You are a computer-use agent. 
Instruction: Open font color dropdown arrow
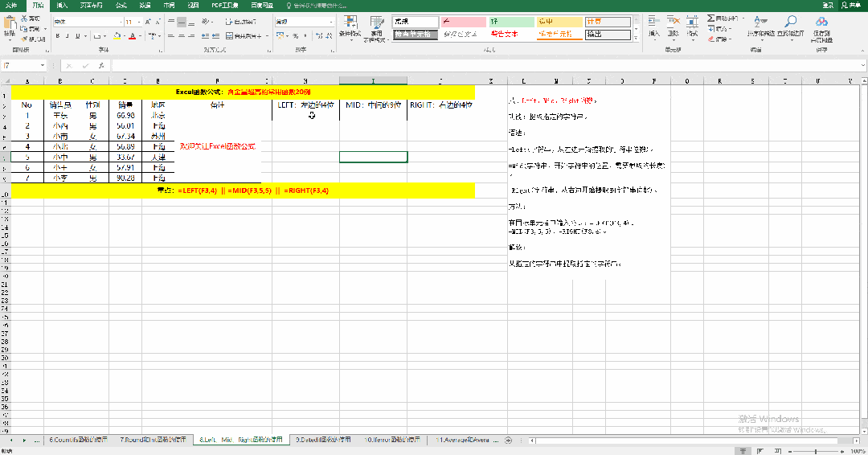coord(140,36)
